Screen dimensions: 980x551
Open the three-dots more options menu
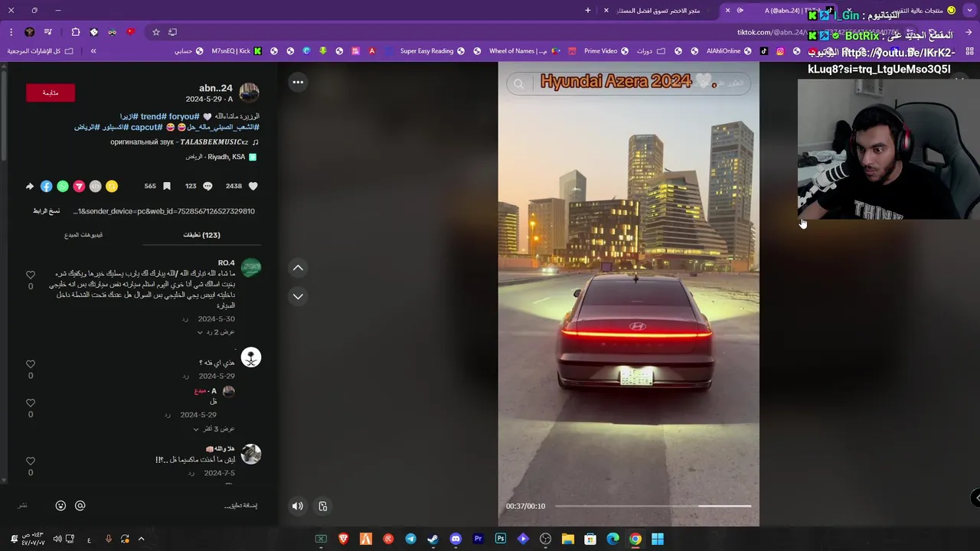pyautogui.click(x=298, y=82)
